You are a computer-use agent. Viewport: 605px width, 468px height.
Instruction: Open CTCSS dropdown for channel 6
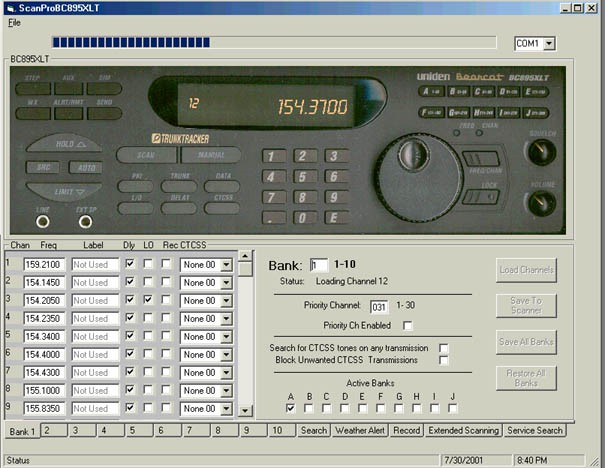click(226, 355)
